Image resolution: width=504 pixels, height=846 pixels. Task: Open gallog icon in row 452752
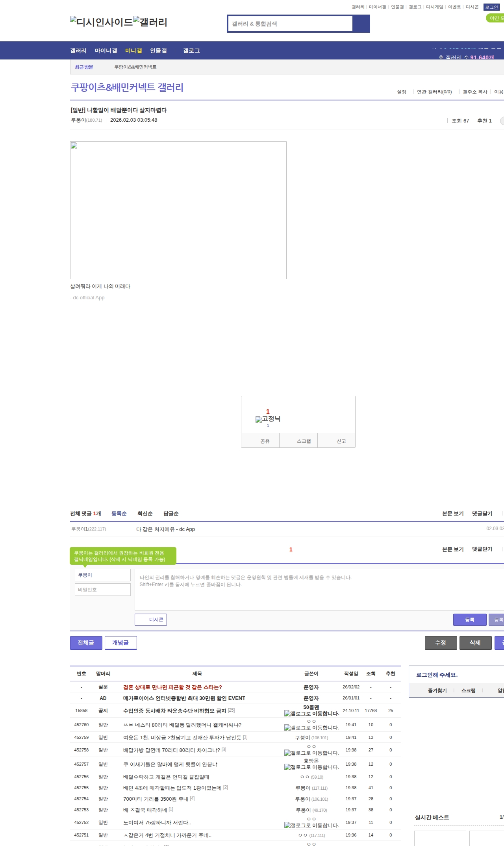point(311,825)
